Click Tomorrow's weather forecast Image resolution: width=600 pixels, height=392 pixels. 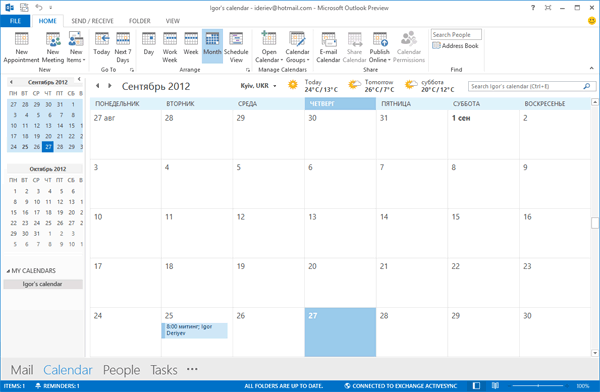tap(371, 86)
